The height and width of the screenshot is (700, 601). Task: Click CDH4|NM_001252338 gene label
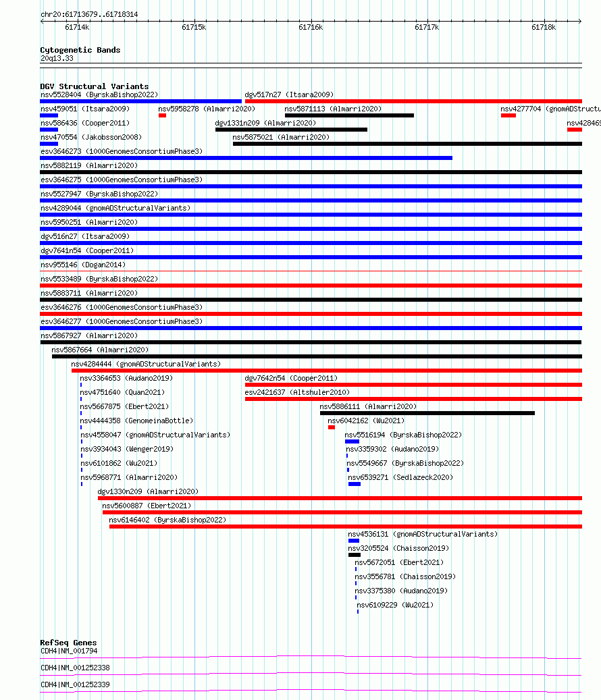(75, 668)
